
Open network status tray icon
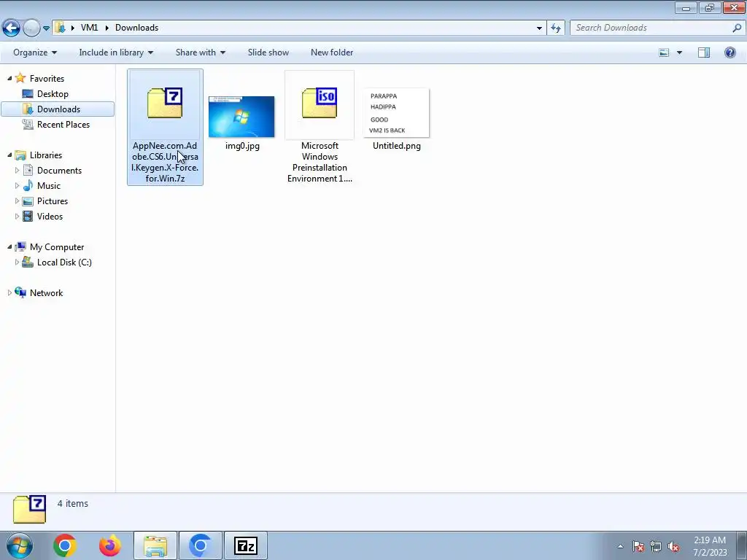click(656, 546)
